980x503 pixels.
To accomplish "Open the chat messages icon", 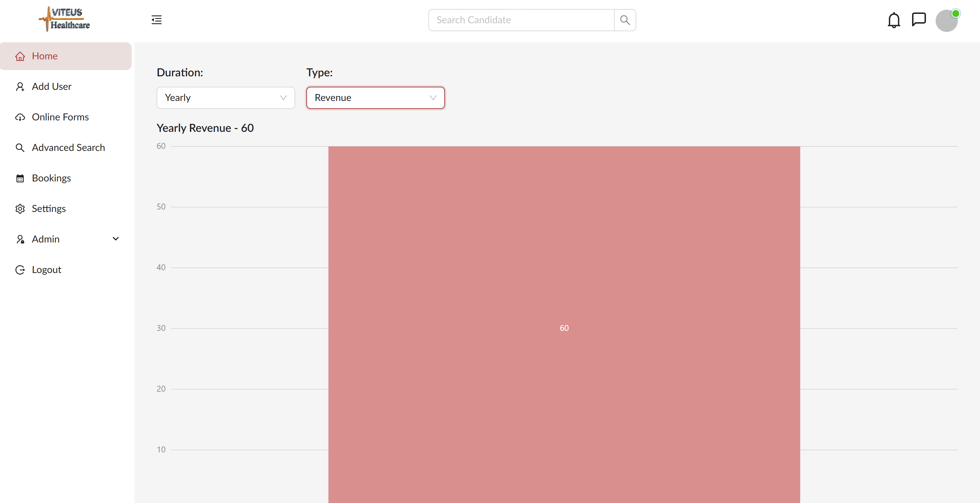I will 918,19.
